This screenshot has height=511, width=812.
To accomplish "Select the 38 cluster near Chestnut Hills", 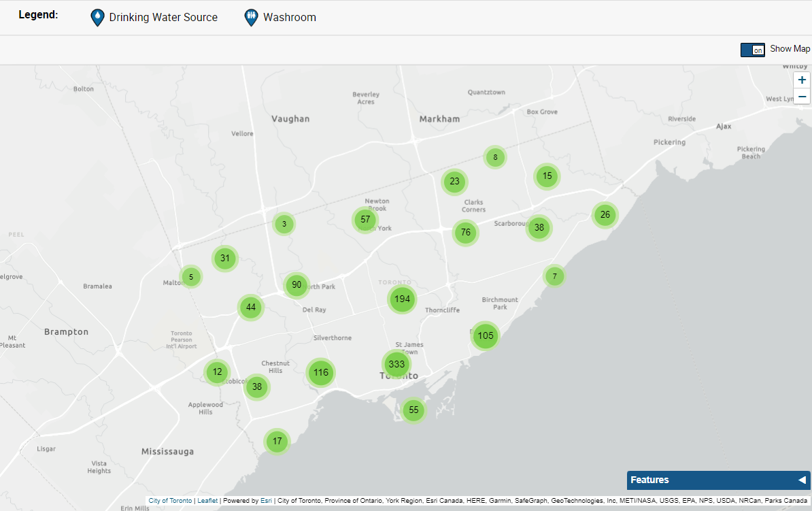I will click(x=257, y=386).
